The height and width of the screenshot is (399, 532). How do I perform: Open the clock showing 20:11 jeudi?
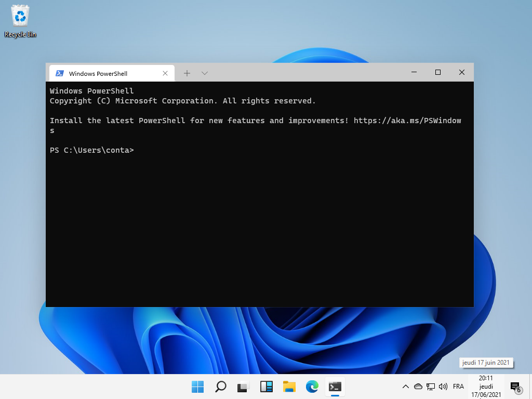[486, 387]
